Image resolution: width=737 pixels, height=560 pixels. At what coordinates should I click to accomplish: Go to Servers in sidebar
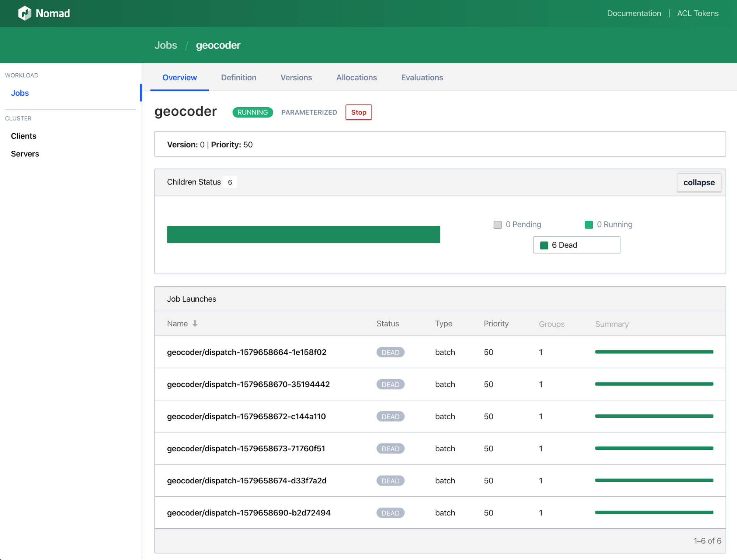coord(25,154)
